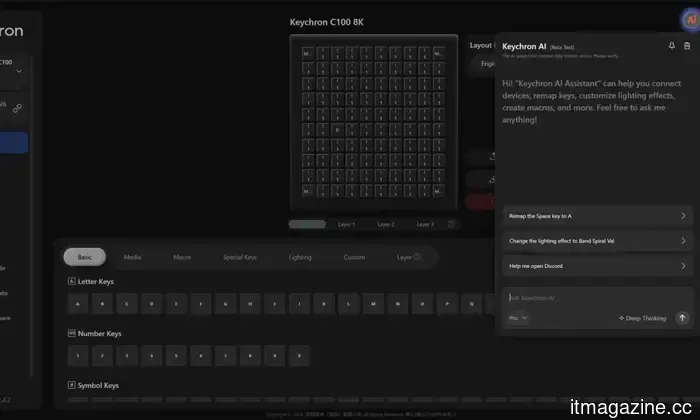
Task: Select the top-right M key on keyboard grid
Action: click(x=439, y=54)
